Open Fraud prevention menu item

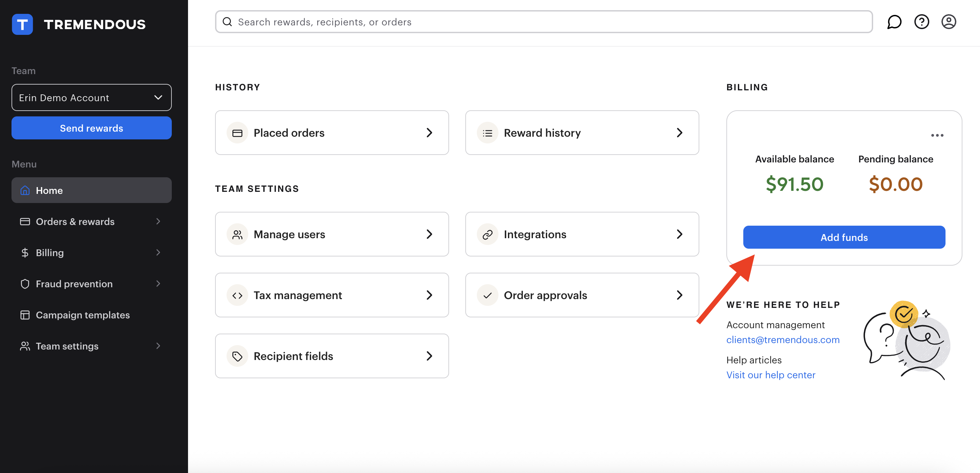[x=91, y=284]
